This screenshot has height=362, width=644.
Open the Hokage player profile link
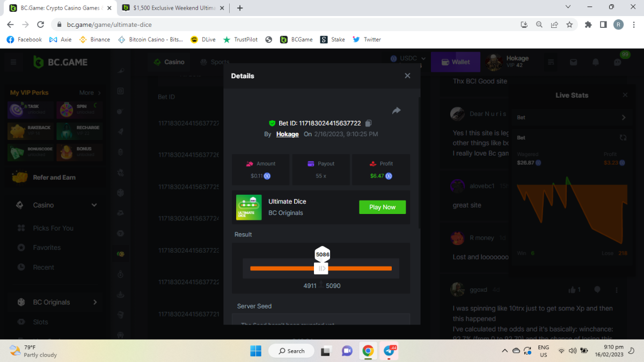pos(287,134)
